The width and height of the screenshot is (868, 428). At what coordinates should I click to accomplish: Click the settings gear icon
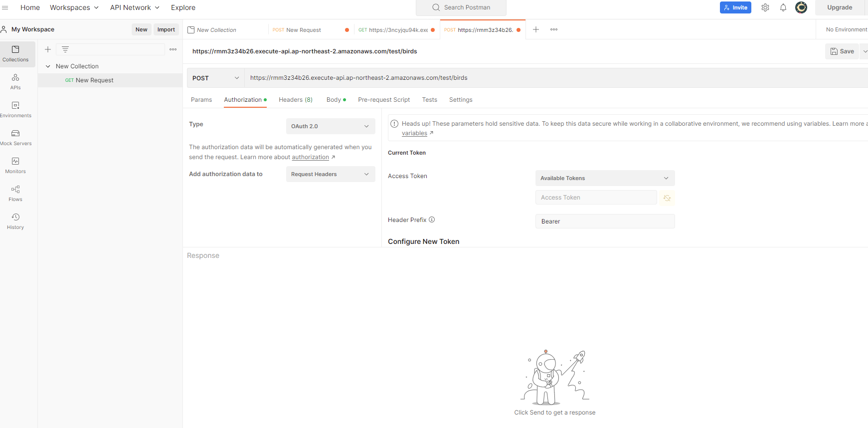click(x=765, y=7)
